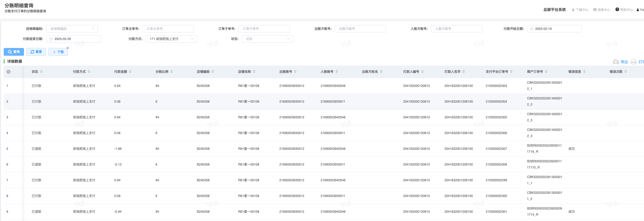
Task: Sort by the 付款金额 column arrows
Action: pyautogui.click(x=130, y=72)
